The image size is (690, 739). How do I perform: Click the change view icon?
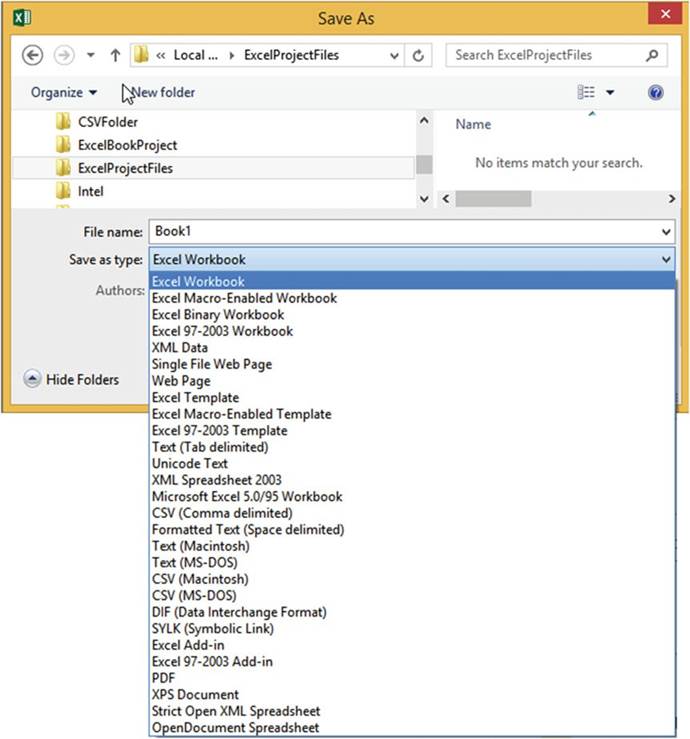point(586,93)
